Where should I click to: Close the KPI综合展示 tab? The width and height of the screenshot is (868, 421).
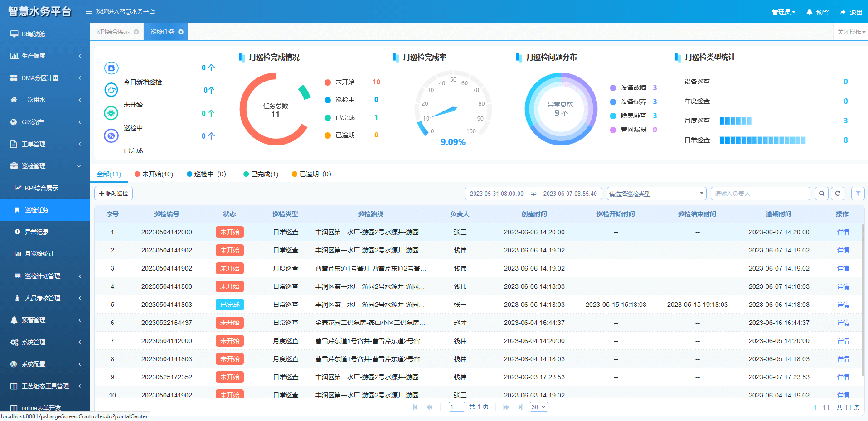point(136,32)
